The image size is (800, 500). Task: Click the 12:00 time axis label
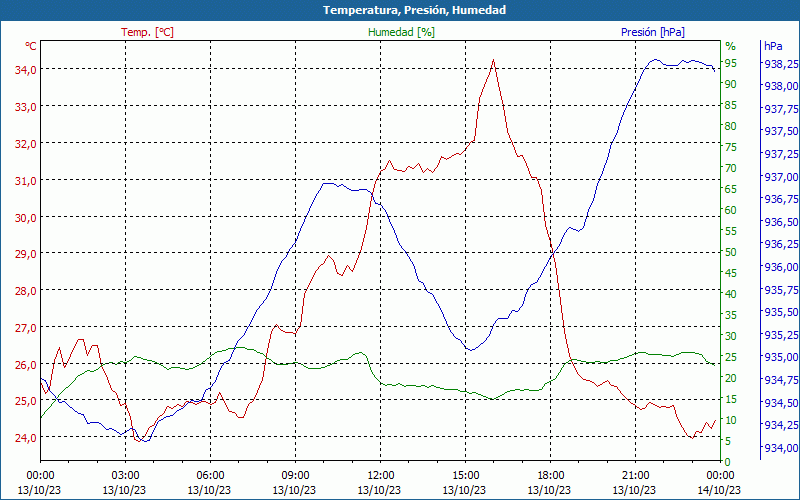[x=381, y=476]
